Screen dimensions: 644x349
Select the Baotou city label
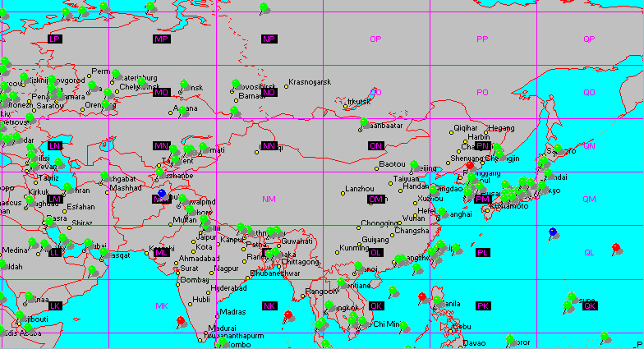point(393,164)
